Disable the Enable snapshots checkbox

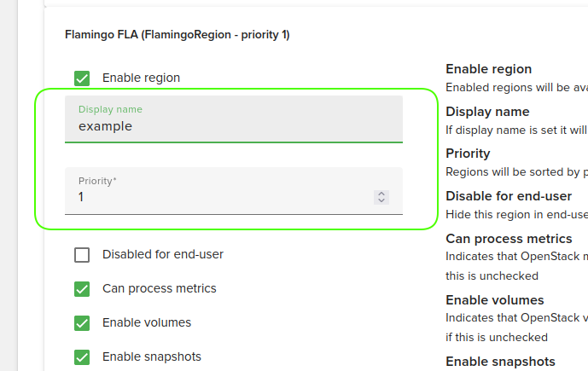pyautogui.click(x=82, y=357)
